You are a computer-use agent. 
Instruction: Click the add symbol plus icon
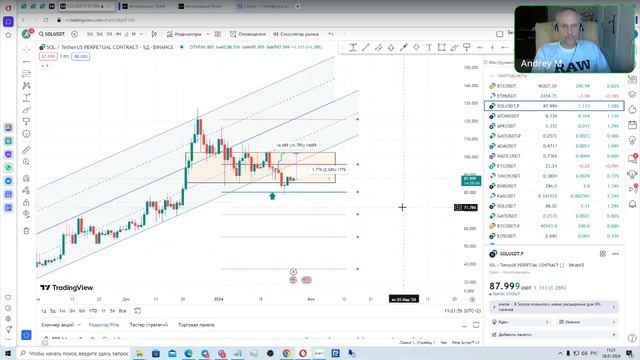coord(74,34)
